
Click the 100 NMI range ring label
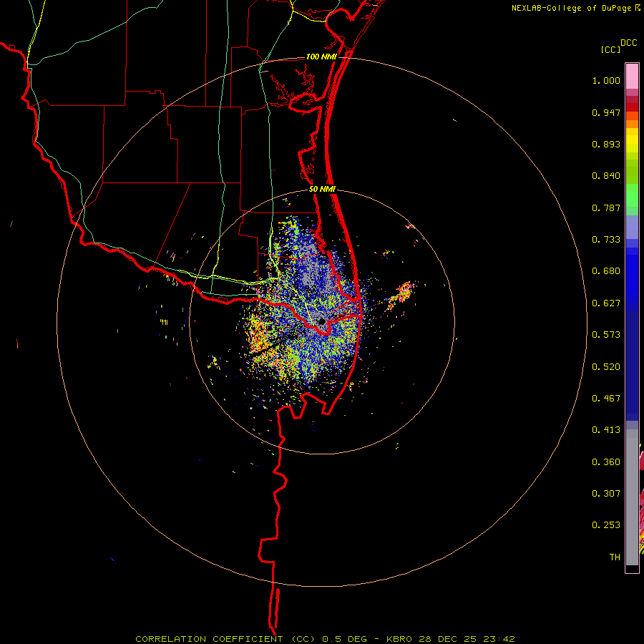click(x=321, y=57)
